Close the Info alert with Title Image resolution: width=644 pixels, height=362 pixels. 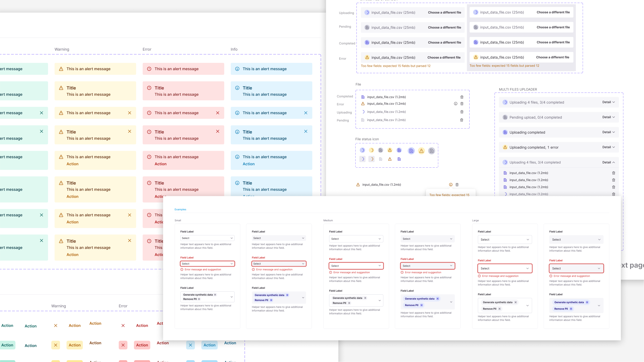point(305,131)
